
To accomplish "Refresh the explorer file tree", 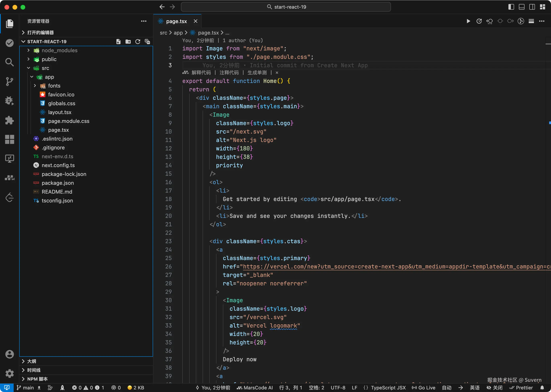I will coord(138,42).
